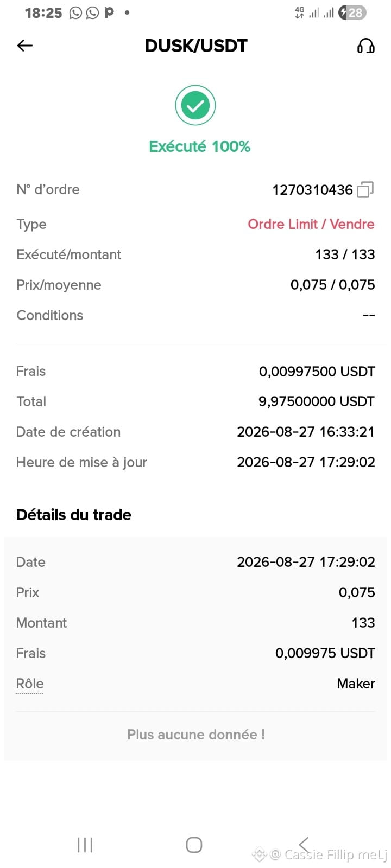Image resolution: width=391 pixels, height=868 pixels.
Task: Tap the Rôle label with dotted underline
Action: coord(30,684)
